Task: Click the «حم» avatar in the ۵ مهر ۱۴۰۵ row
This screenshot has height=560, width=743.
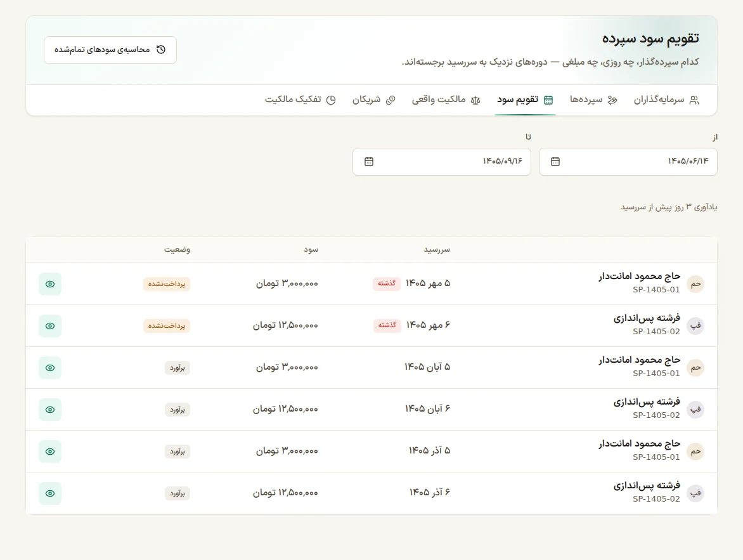Action: (x=695, y=284)
